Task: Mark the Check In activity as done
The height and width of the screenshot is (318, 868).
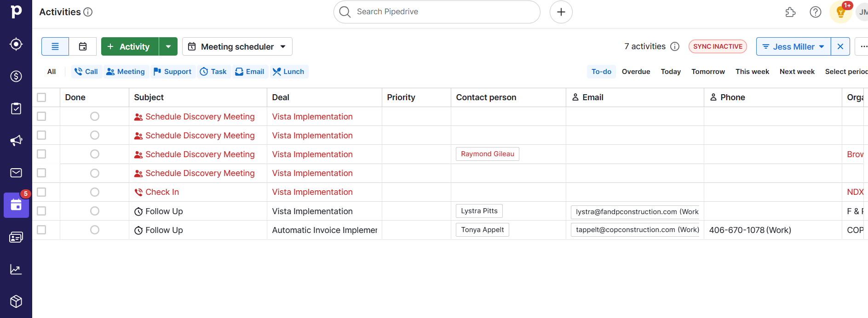Action: (x=95, y=192)
